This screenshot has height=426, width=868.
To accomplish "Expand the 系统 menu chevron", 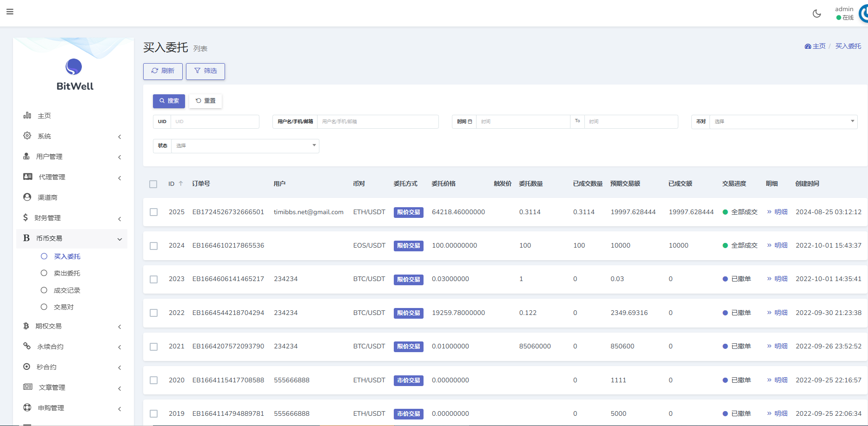I will click(119, 137).
